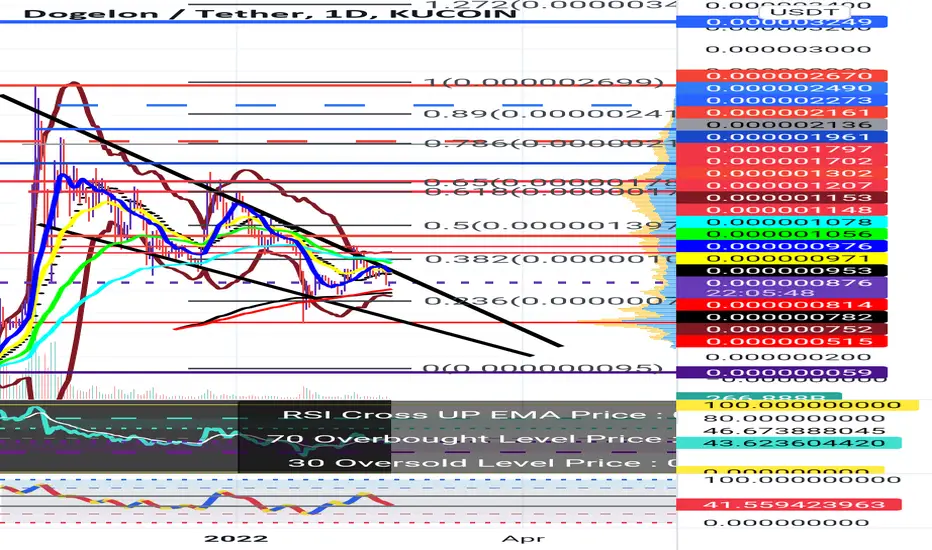Screen dimensions: 932x550
Task: Click the 22:05:48 candle countdown timer
Action: click(x=760, y=293)
